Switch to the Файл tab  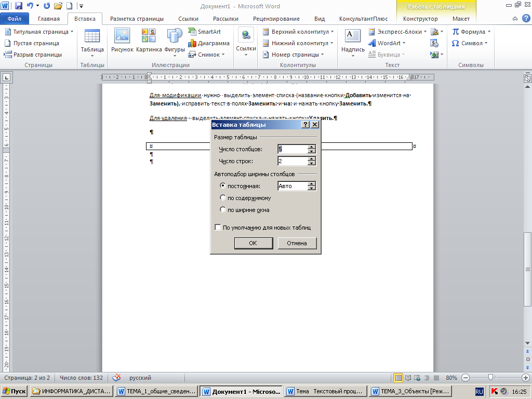[14, 19]
